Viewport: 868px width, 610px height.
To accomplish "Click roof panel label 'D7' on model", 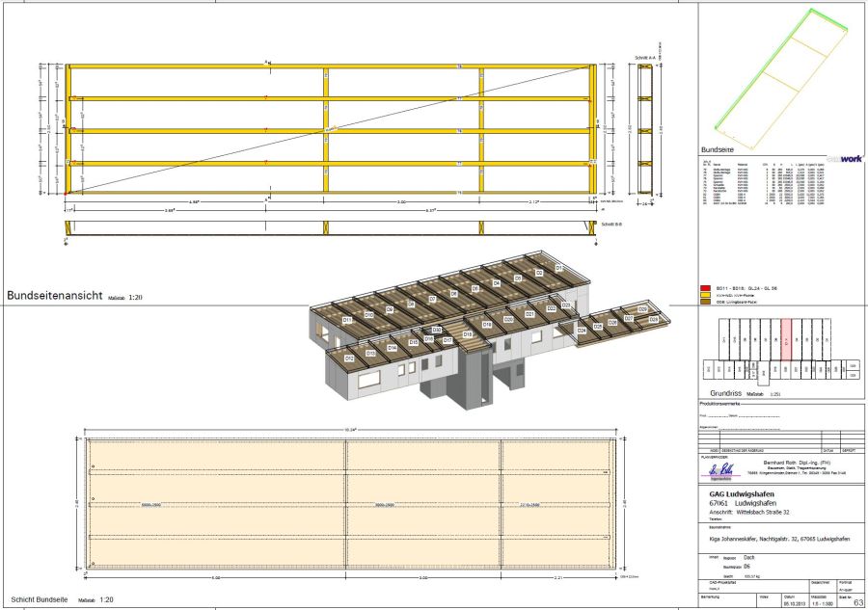I will pos(433,299).
